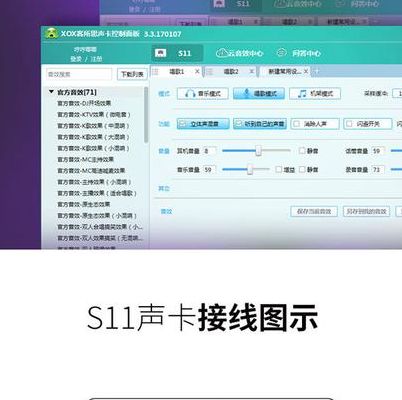The width and height of the screenshot is (402, 400).
Task: Toggle the stereo mix checkbox
Action: point(203,124)
